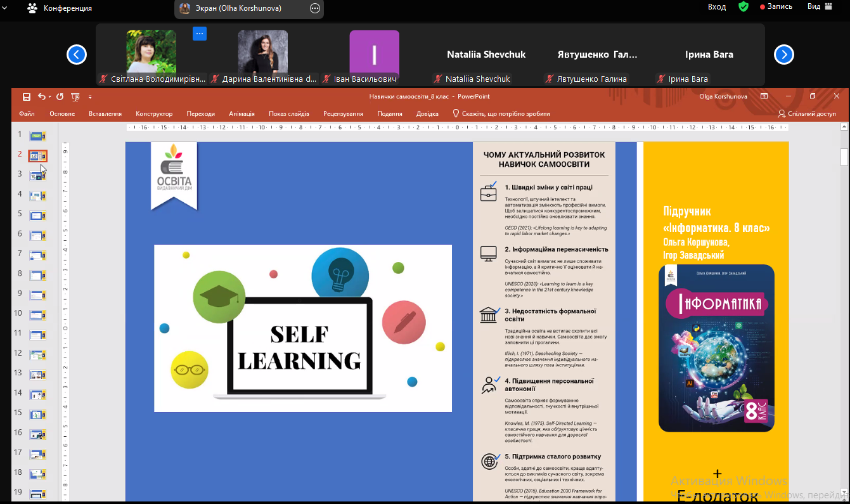Screen dimensions: 850x504
Task: Click the Спільний доступ share button
Action: click(x=807, y=114)
